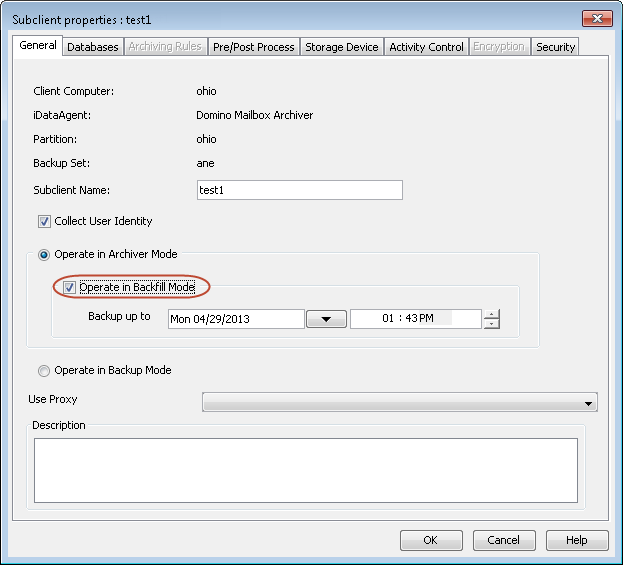
Task: Click the Subclient Name text field
Action: pyautogui.click(x=299, y=190)
